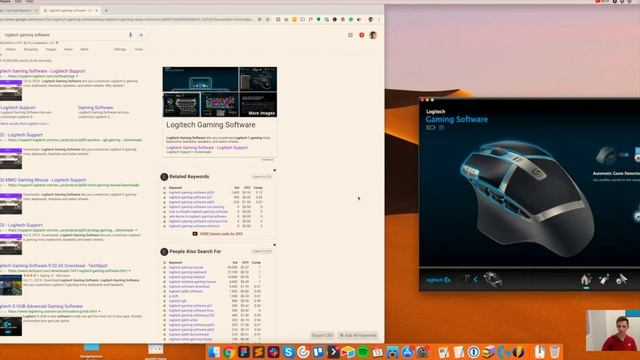Click the Logitech G logo in bottom bar

point(438,280)
